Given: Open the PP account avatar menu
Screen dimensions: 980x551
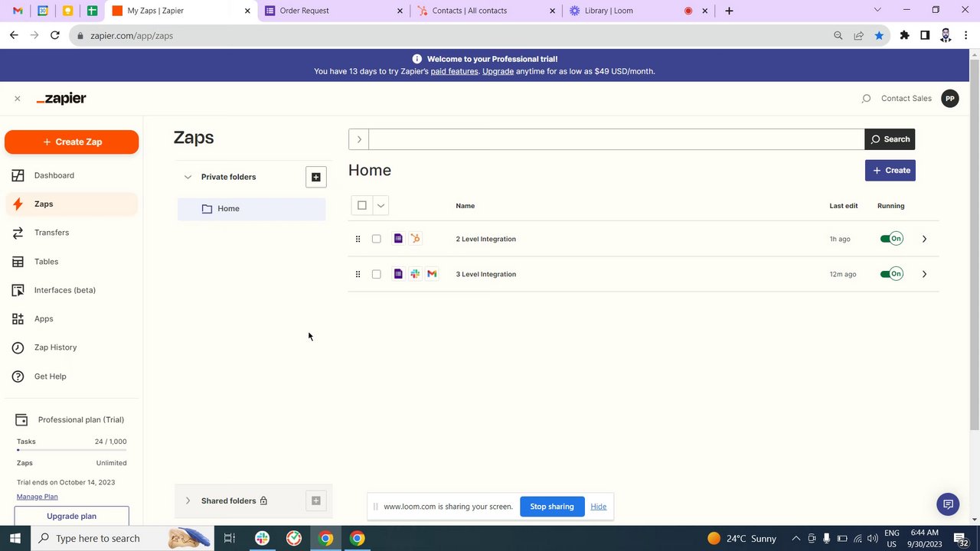Looking at the screenshot, I should click(949, 99).
